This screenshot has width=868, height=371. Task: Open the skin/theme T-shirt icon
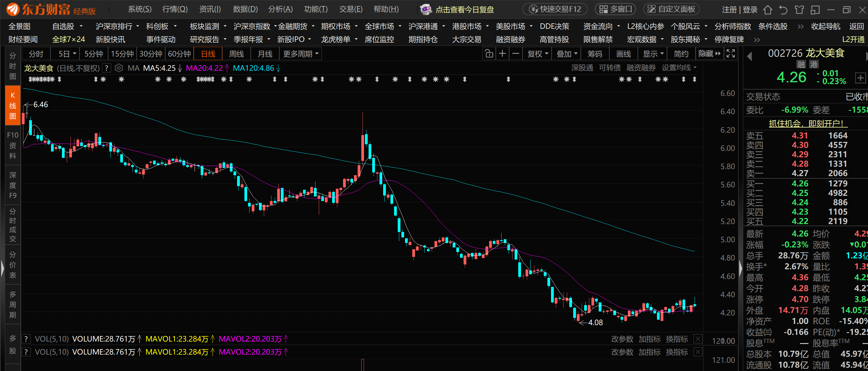[x=799, y=9]
